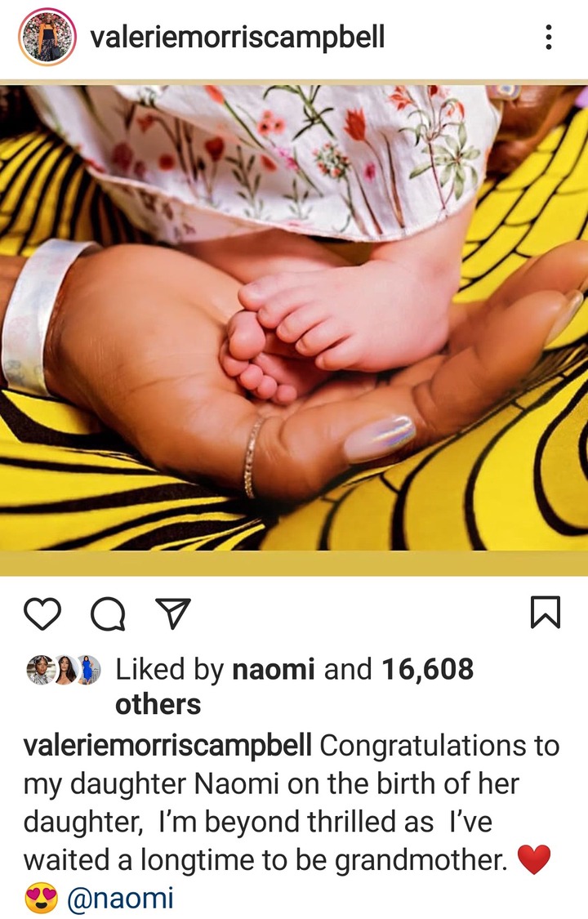Tap the heart-eyes emoji in caption
Image resolution: width=588 pixels, height=919 pixels.
(x=41, y=897)
